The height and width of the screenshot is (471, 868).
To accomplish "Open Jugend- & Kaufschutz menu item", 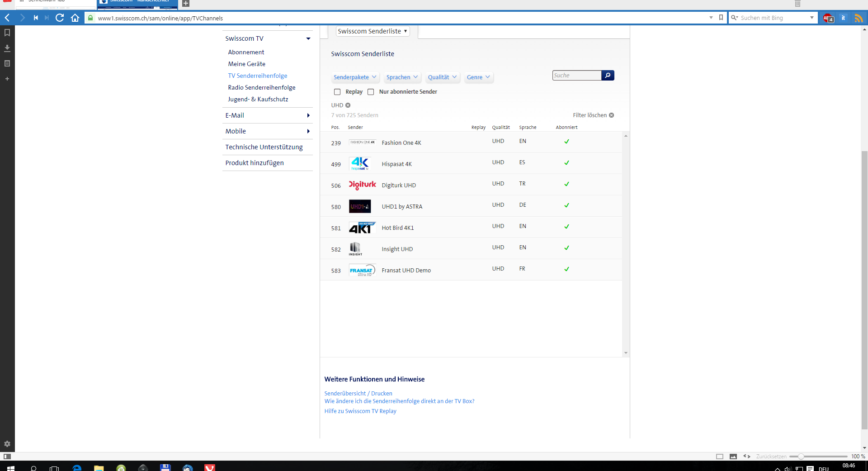I will coord(258,99).
